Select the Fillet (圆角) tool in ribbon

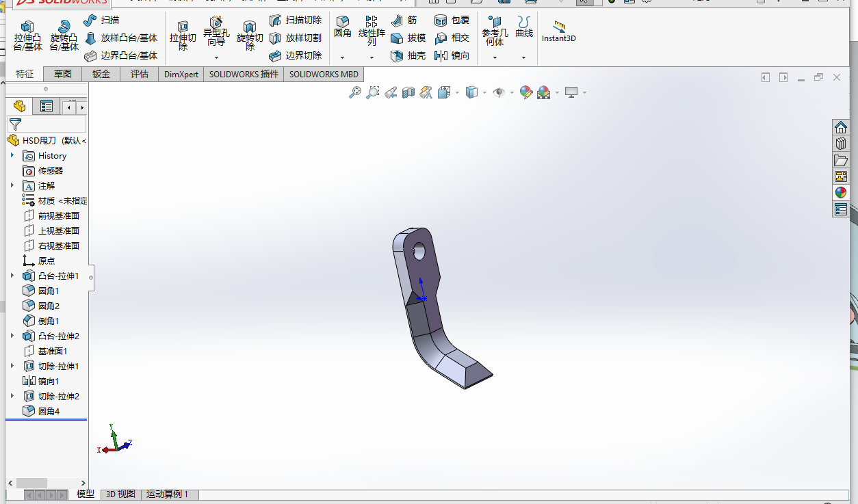click(x=342, y=27)
